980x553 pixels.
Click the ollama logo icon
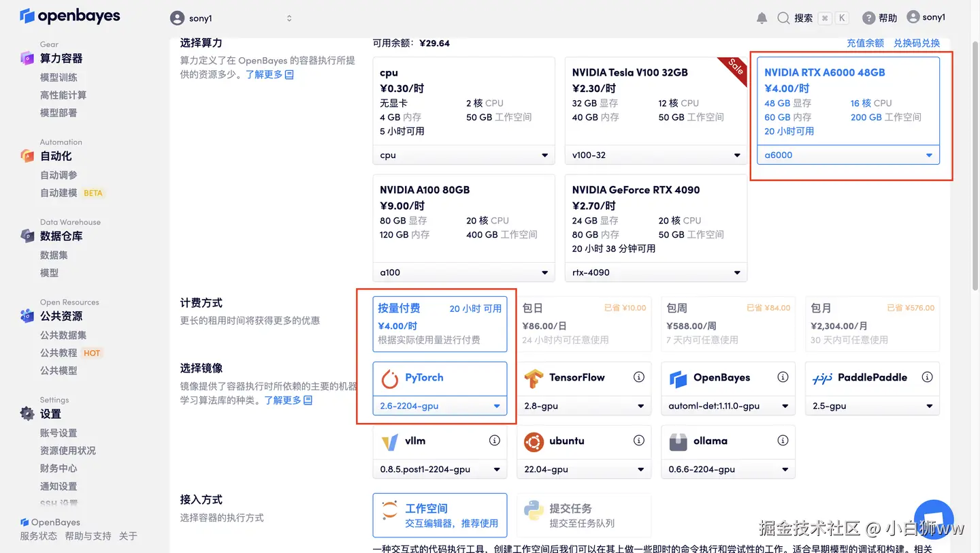pos(678,441)
